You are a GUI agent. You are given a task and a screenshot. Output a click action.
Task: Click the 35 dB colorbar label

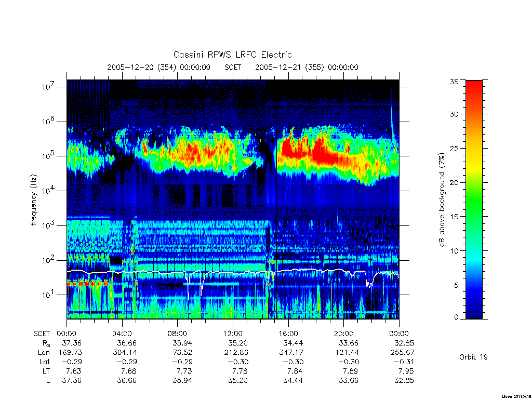(x=454, y=82)
